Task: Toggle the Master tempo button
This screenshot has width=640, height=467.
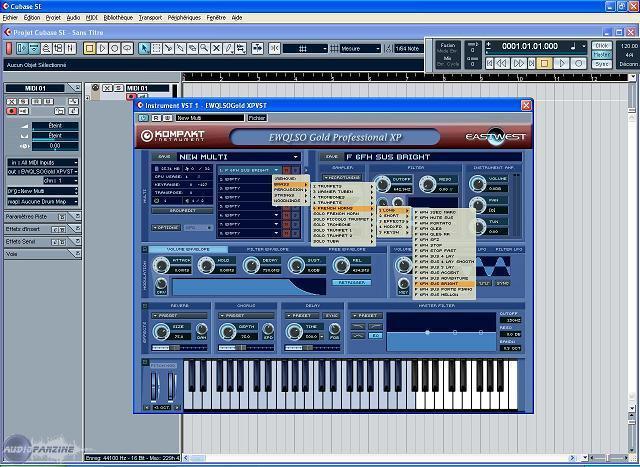Action: tap(601, 54)
